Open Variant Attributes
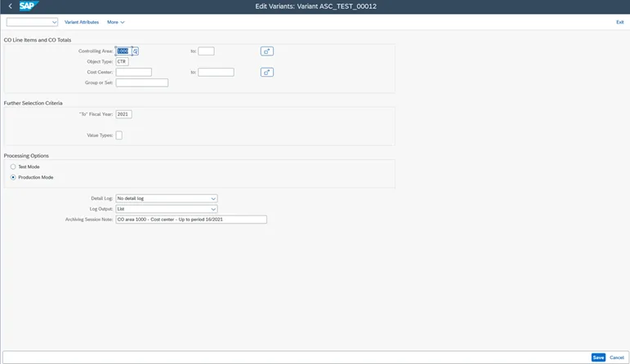630x364 pixels. [82, 22]
